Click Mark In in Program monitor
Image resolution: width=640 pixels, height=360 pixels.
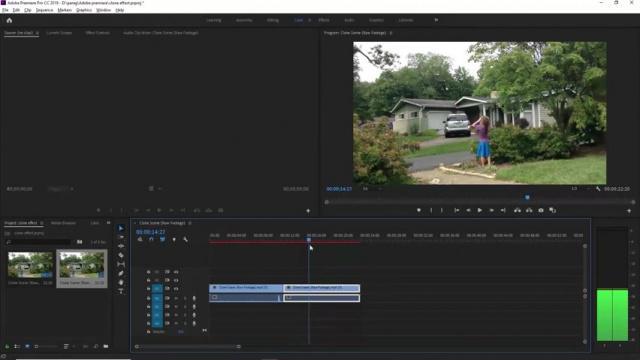(431, 210)
